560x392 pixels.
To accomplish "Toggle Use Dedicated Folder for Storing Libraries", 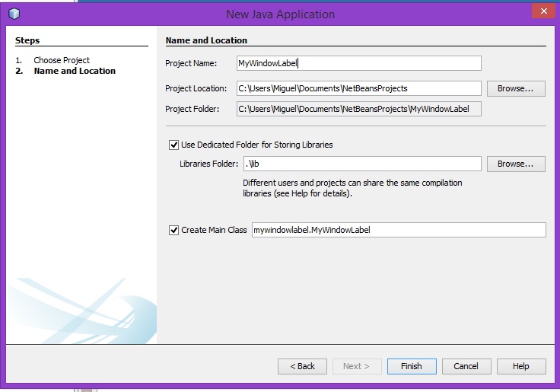I will coord(173,144).
